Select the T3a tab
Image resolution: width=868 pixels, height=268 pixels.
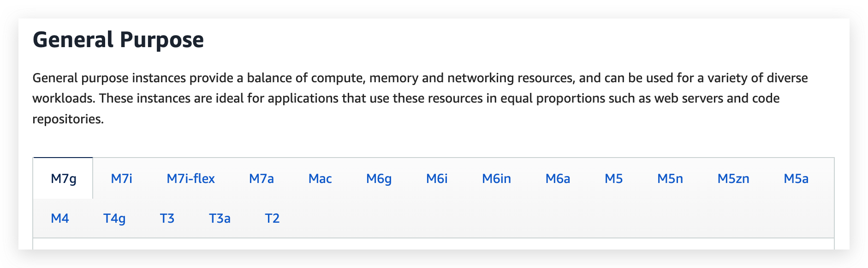pos(220,219)
